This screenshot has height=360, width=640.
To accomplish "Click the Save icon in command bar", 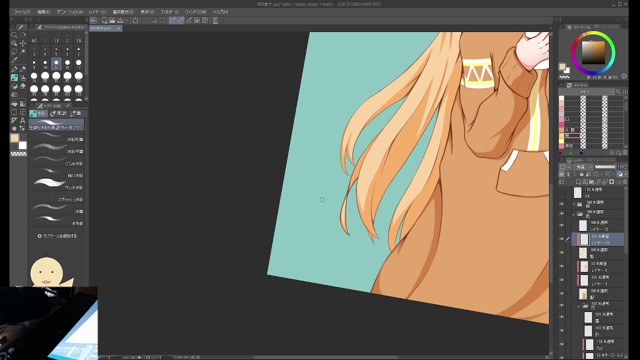I will 120,20.
